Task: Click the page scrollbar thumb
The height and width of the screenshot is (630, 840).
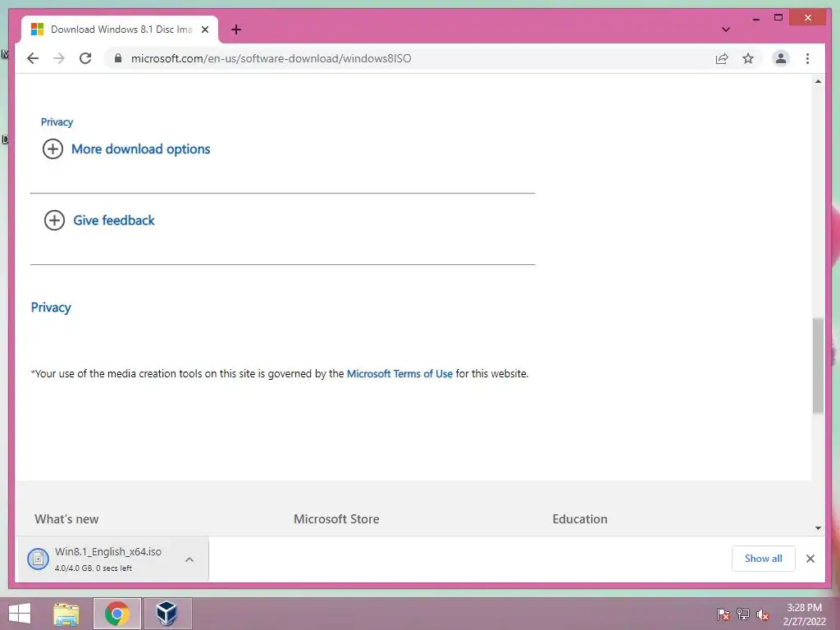Action: coord(818,365)
